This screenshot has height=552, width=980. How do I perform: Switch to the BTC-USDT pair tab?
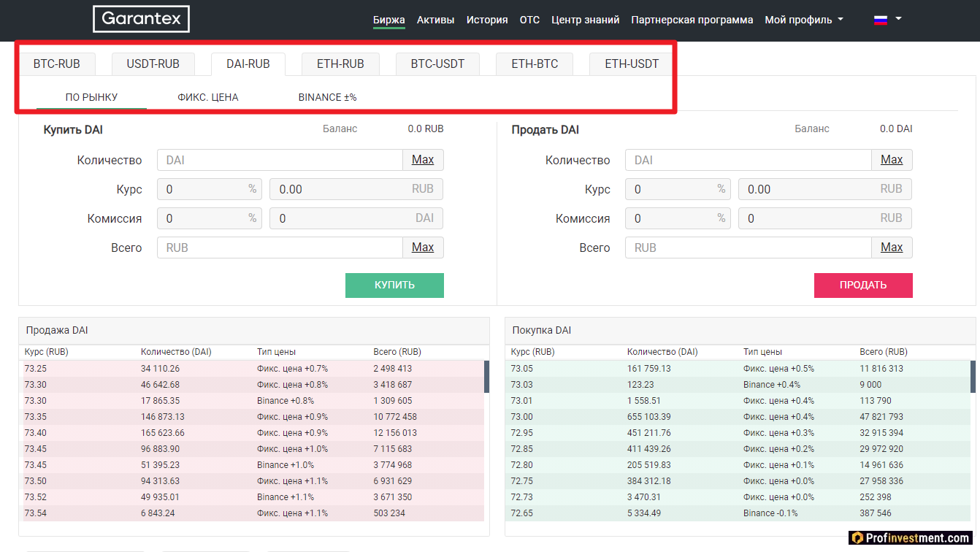click(x=437, y=64)
